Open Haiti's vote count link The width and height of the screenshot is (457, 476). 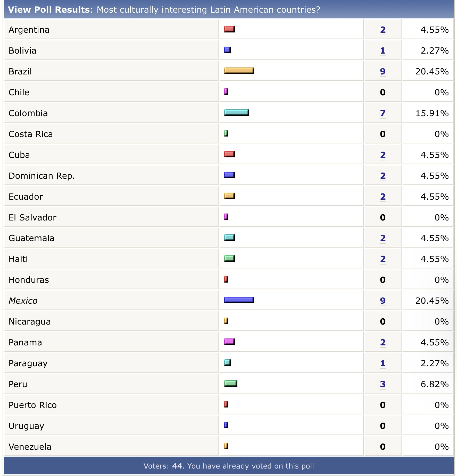tap(383, 259)
